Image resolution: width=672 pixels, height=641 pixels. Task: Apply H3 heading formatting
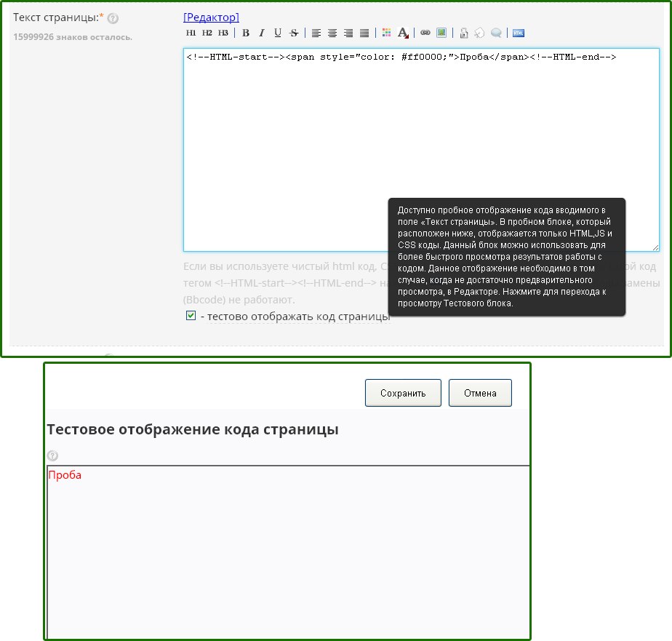pyautogui.click(x=223, y=33)
